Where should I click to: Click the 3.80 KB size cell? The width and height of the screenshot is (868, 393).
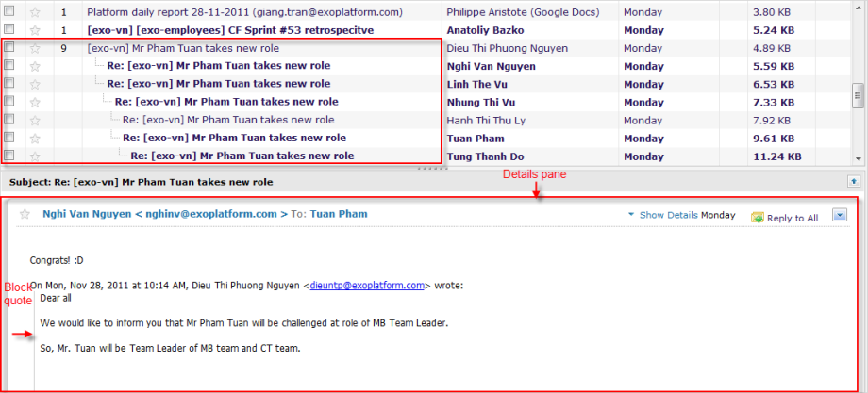click(772, 11)
